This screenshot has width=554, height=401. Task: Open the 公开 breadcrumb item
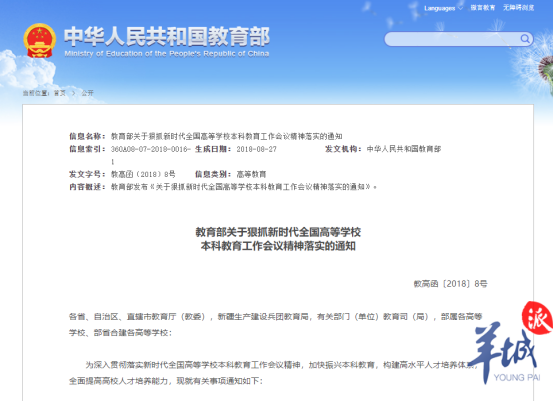point(87,93)
